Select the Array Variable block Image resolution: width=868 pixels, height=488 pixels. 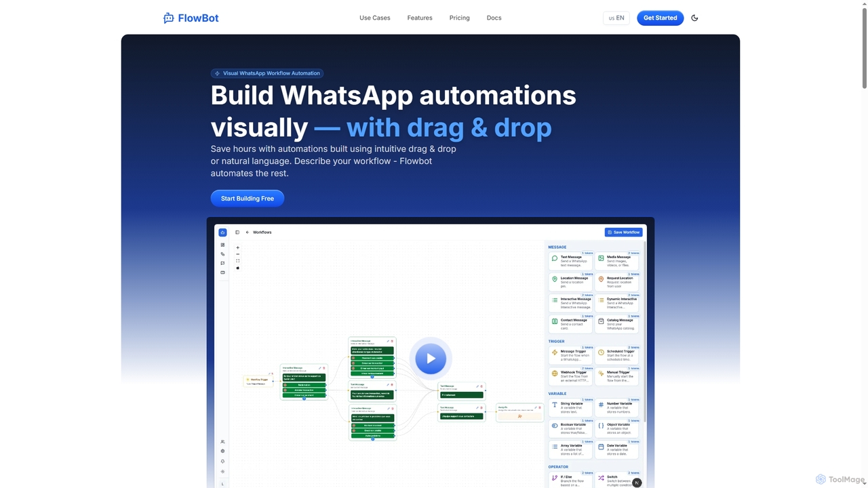(x=571, y=449)
